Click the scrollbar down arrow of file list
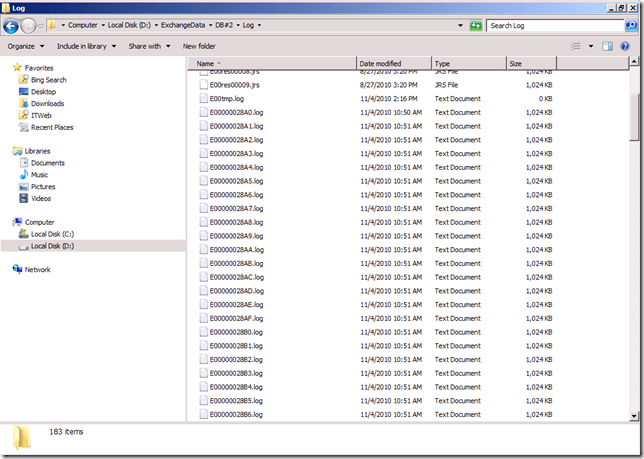Image resolution: width=644 pixels, height=459 pixels. (x=634, y=416)
